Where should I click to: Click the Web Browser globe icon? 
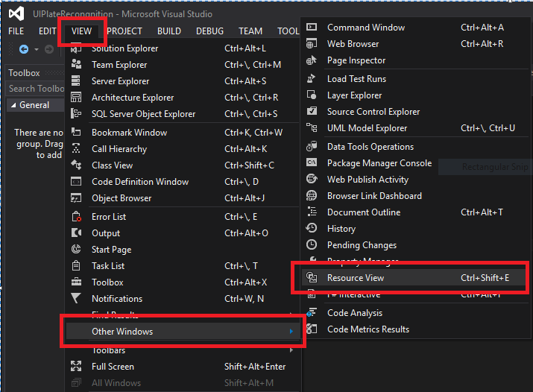click(x=312, y=43)
